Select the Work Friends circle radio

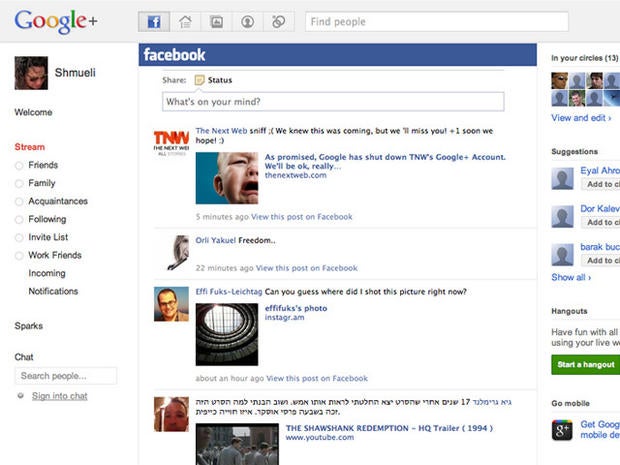pos(19,256)
